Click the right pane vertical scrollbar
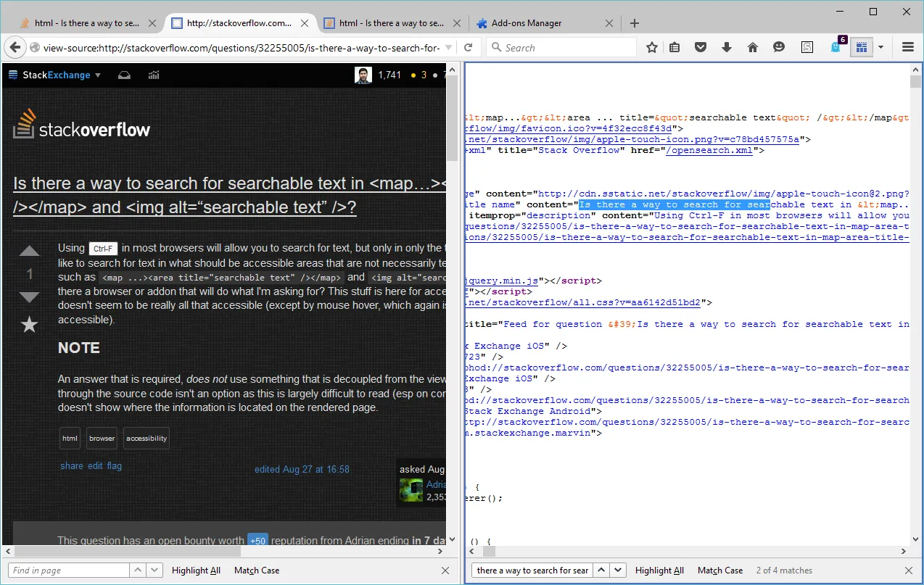Screen dimensions: 924x585 pos(915,304)
